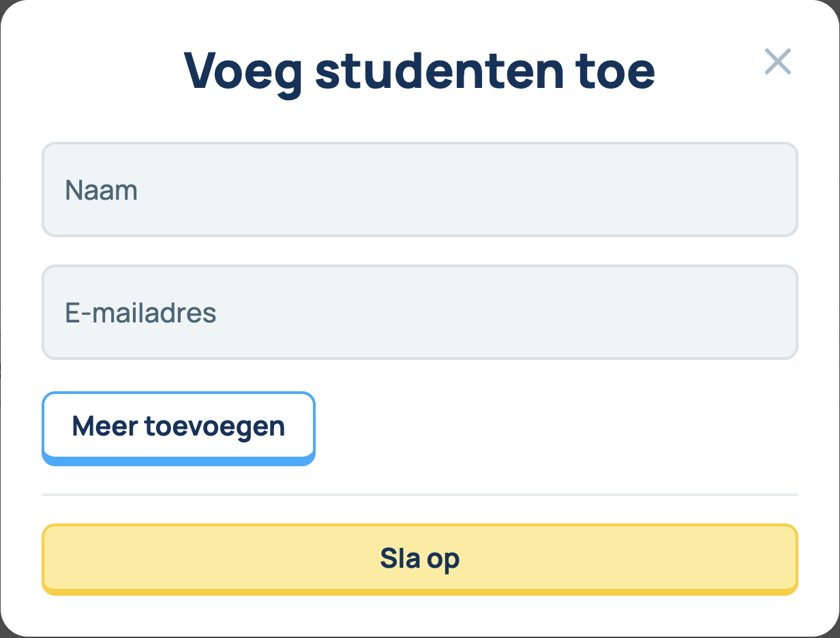Click the Naam placeholder text
Image resolution: width=840 pixels, height=638 pixels.
tap(102, 190)
